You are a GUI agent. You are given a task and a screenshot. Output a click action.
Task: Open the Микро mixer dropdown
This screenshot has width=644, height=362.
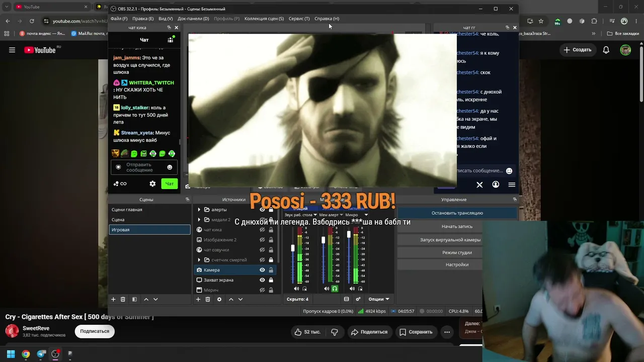pyautogui.click(x=366, y=215)
